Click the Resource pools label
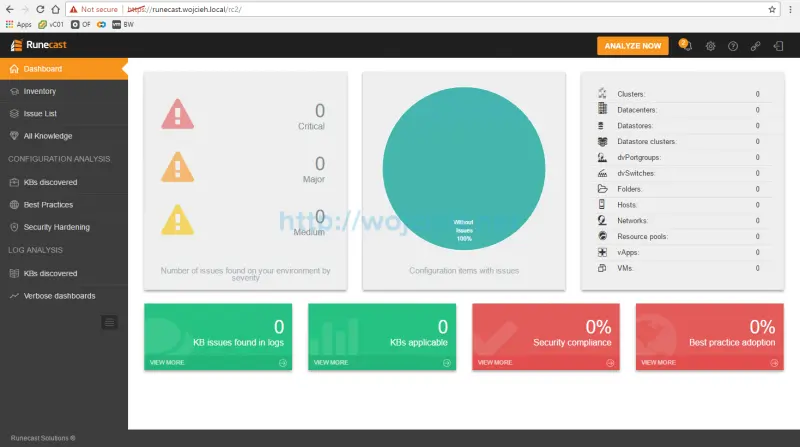The width and height of the screenshot is (800, 447). (642, 236)
